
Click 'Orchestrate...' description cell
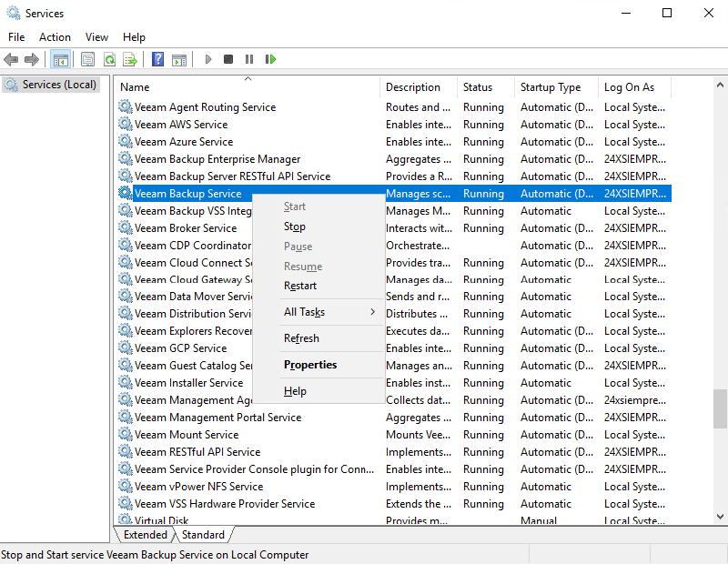click(x=418, y=245)
